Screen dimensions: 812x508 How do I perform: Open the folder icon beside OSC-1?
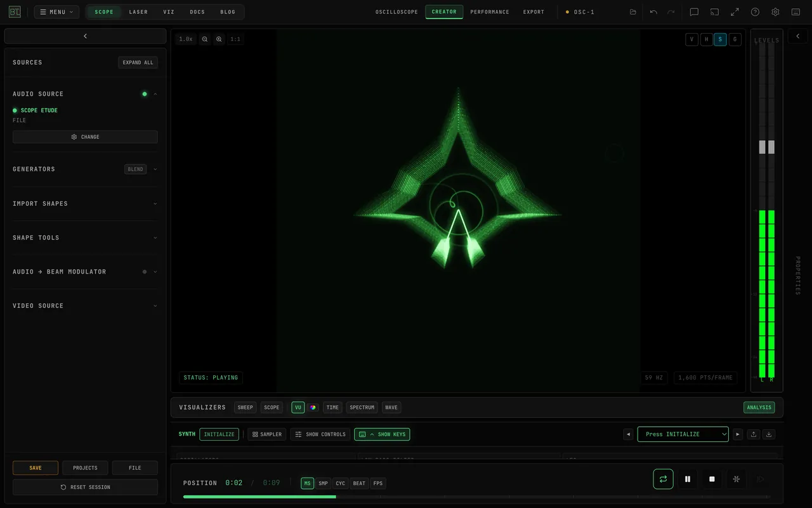point(632,12)
